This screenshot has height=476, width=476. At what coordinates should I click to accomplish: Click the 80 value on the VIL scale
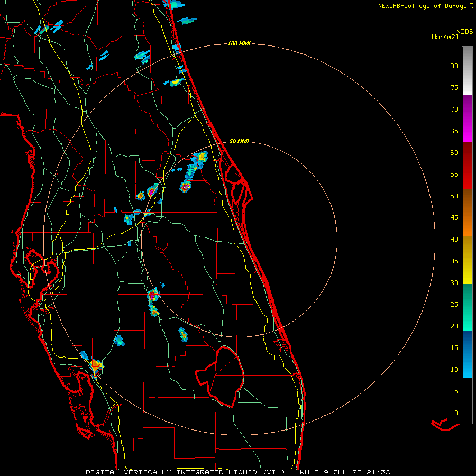(x=454, y=66)
